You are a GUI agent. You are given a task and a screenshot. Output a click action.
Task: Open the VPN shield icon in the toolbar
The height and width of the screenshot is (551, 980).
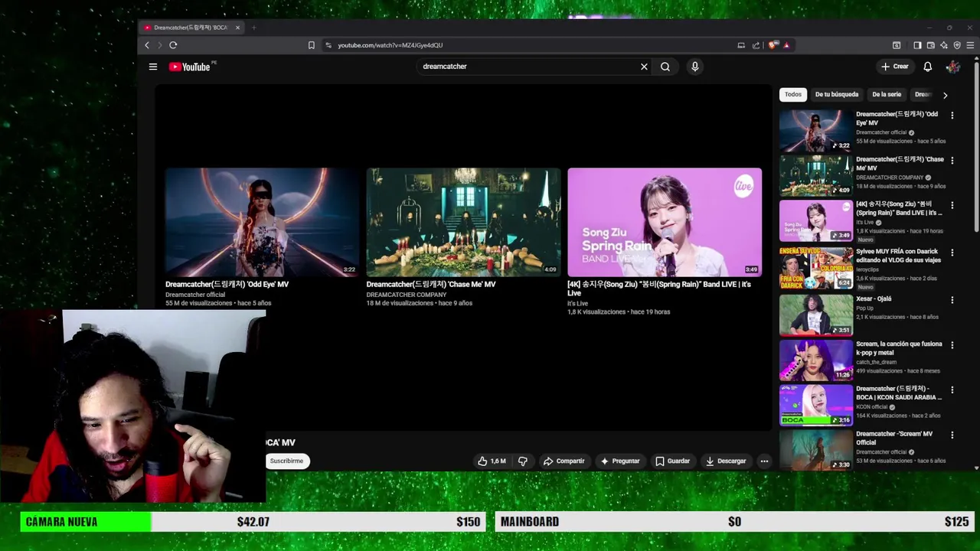click(x=957, y=45)
